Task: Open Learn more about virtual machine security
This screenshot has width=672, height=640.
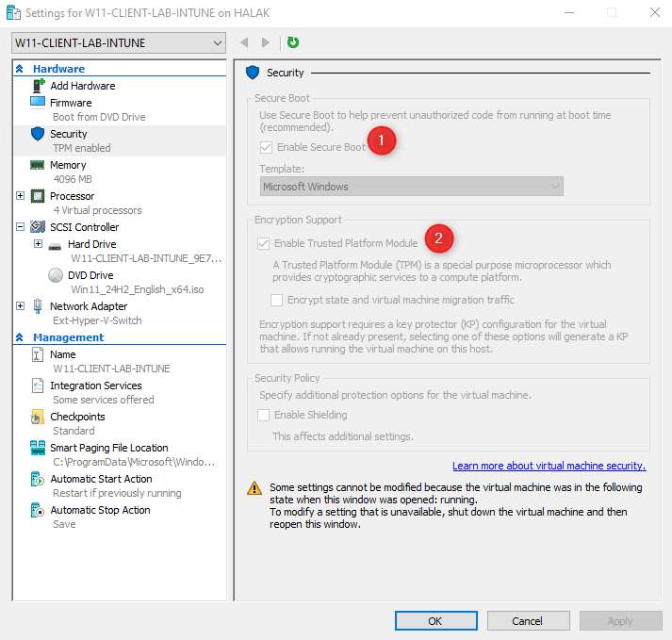Action: click(549, 466)
